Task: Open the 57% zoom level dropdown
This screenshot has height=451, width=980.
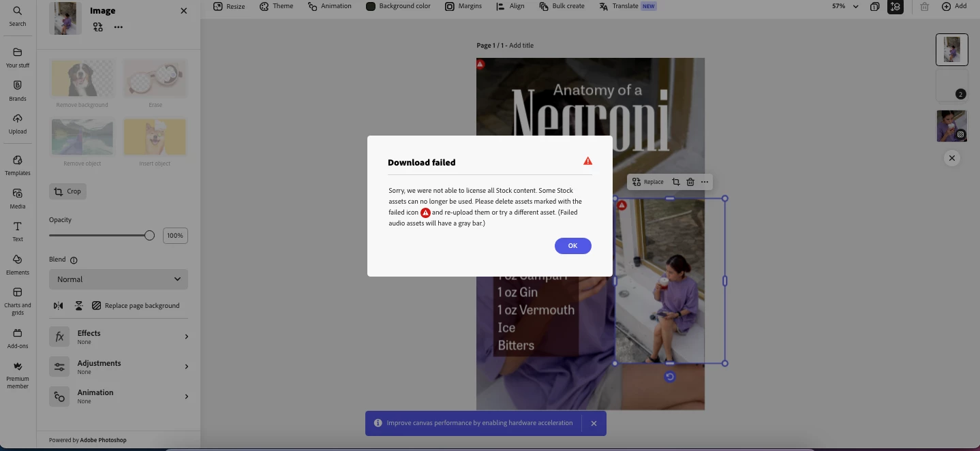Action: click(x=845, y=6)
